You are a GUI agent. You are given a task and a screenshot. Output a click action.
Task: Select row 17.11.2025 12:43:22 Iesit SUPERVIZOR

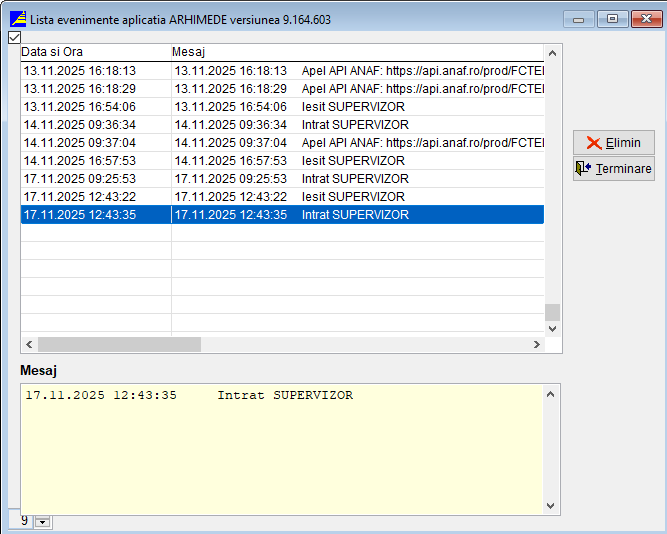tap(282, 197)
